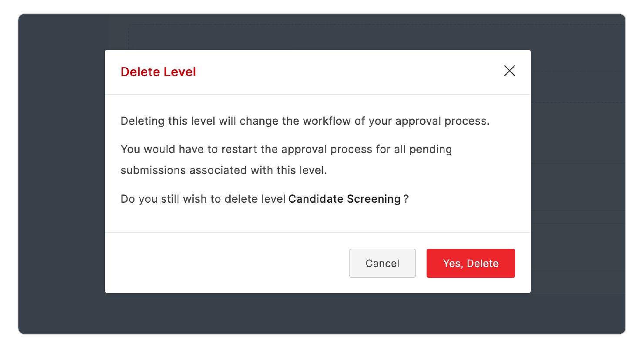Click the line submissions associated with this level

tap(224, 170)
